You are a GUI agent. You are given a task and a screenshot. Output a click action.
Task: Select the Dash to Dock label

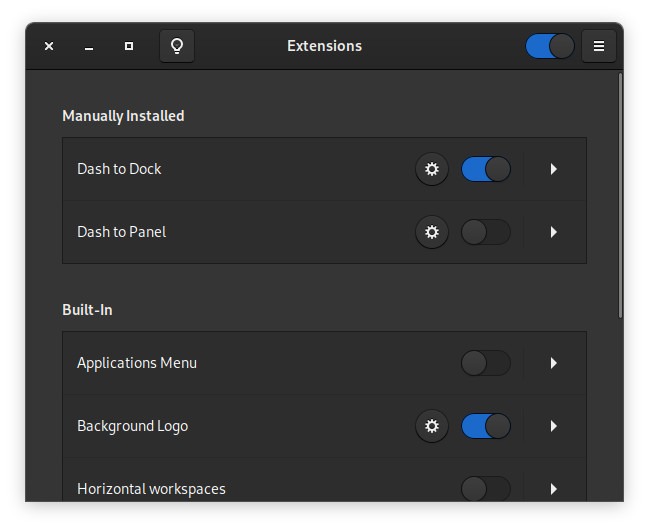tap(119, 169)
